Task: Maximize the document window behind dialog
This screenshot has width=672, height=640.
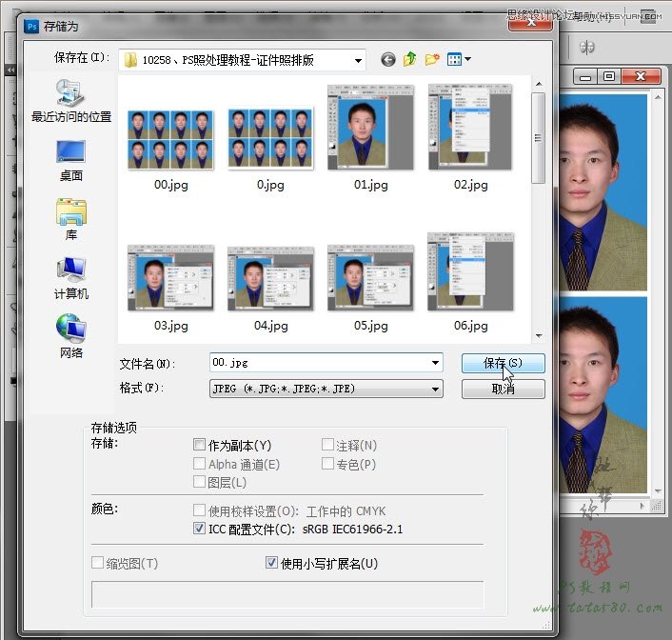Action: [608, 77]
